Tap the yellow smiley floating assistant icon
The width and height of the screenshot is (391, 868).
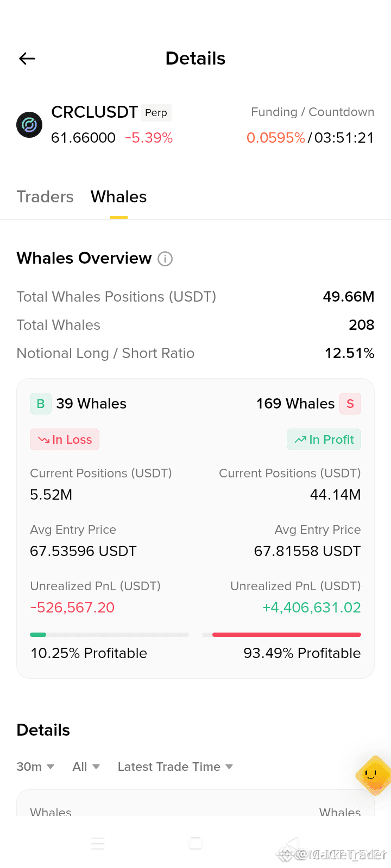click(374, 775)
